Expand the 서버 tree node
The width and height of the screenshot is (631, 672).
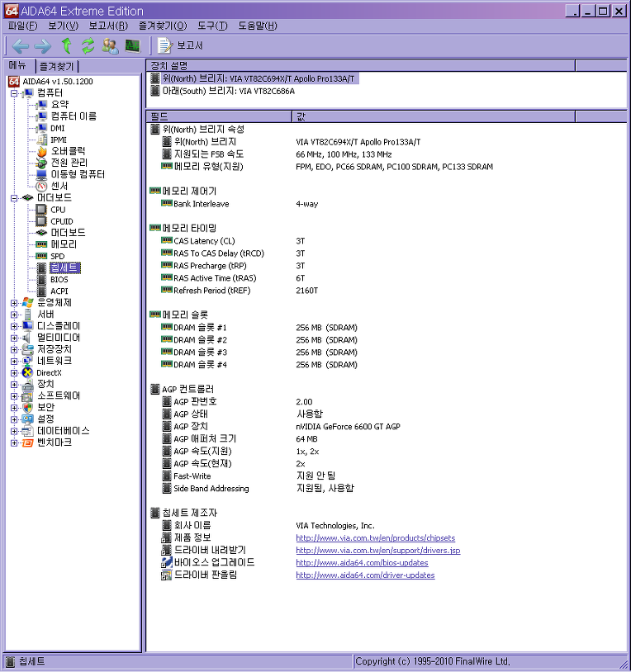[14, 315]
